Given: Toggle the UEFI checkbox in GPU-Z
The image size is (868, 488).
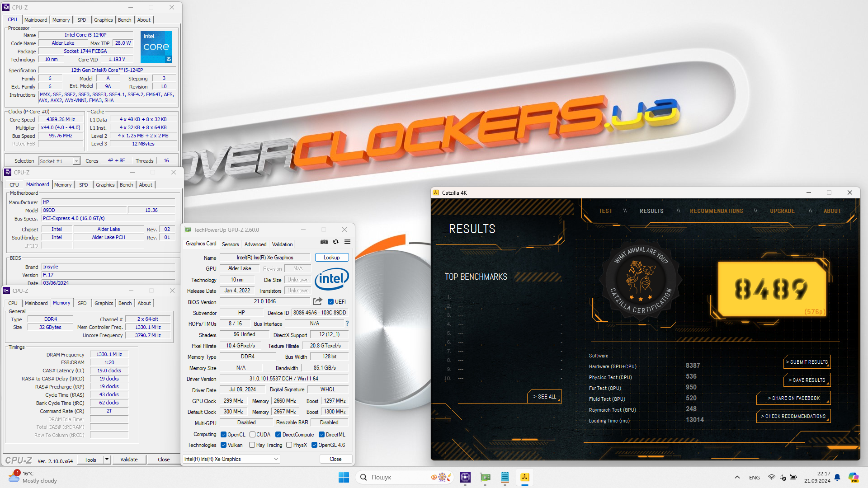Looking at the screenshot, I should point(330,302).
